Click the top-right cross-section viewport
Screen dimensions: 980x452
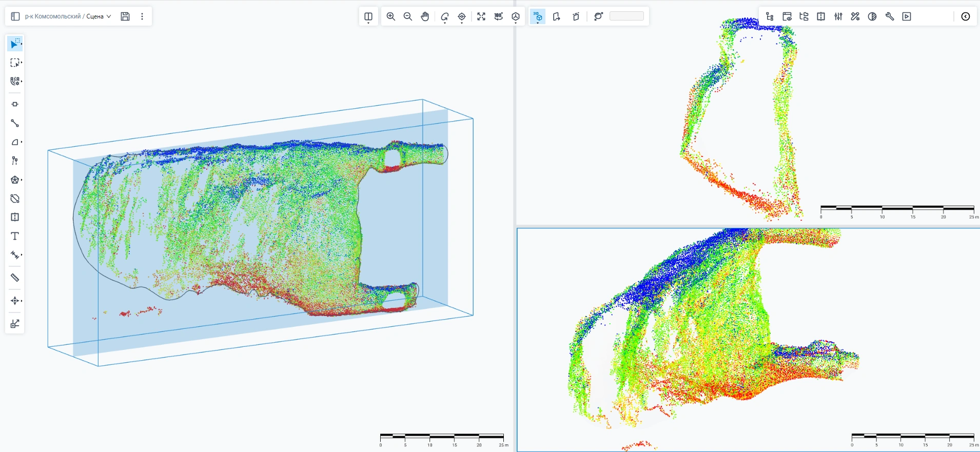(x=748, y=113)
